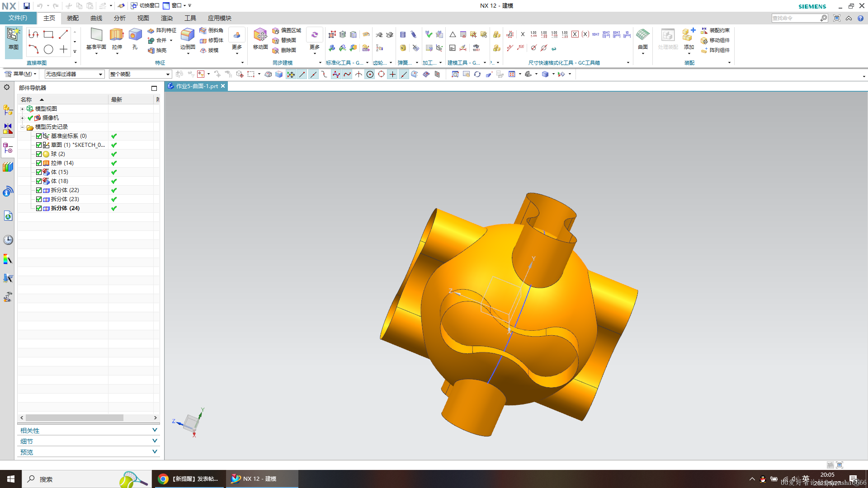Click the 阵列特征 pattern feature tool
Screen dimensions: 868x488
[x=162, y=30]
